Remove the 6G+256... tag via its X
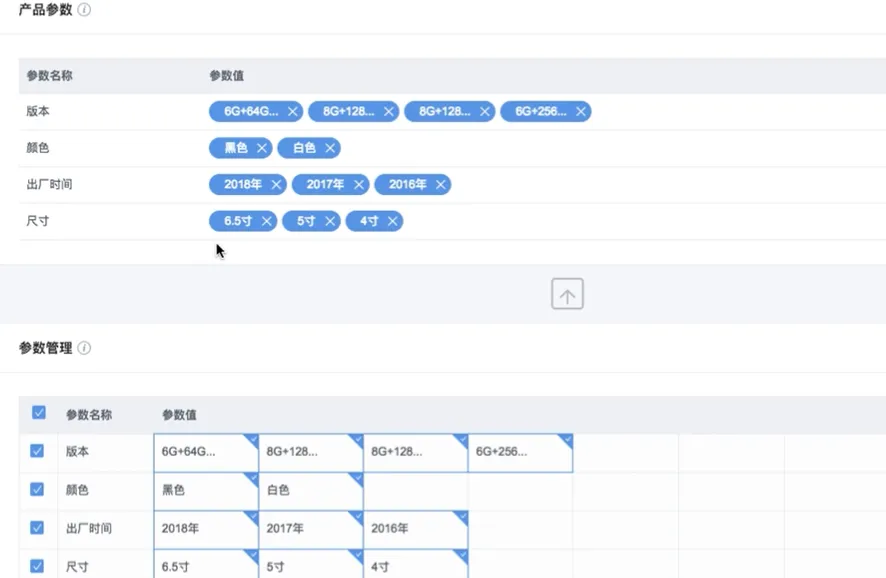Viewport: 886px width, 578px height. coord(580,111)
